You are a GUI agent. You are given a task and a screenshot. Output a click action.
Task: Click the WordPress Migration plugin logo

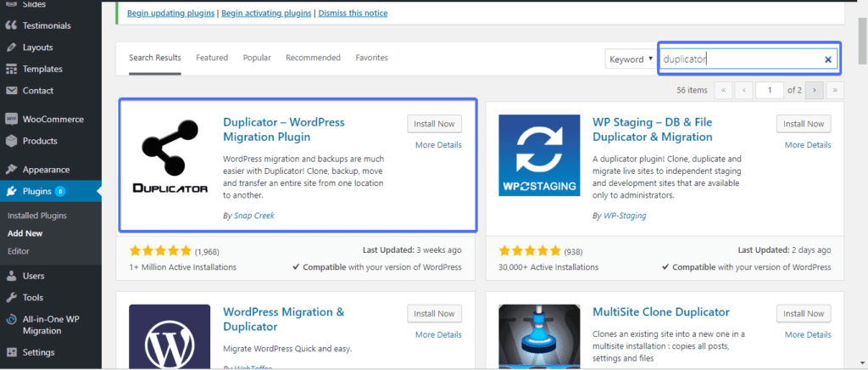[x=170, y=336]
